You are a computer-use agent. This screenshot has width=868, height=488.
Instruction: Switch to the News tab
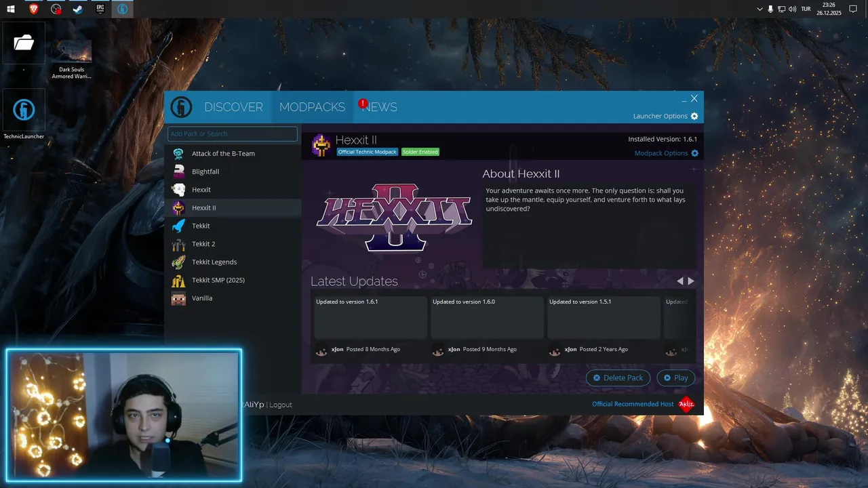380,107
